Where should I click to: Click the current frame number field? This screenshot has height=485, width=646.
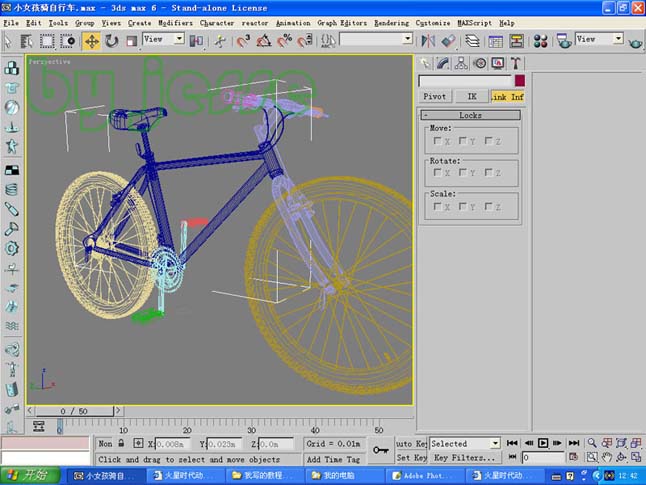(543, 457)
